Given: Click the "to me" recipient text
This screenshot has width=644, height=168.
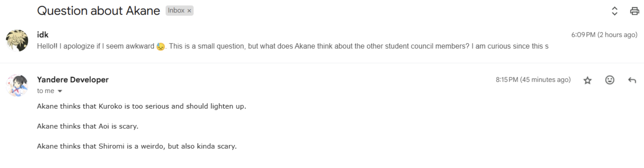Looking at the screenshot, I should 45,91.
